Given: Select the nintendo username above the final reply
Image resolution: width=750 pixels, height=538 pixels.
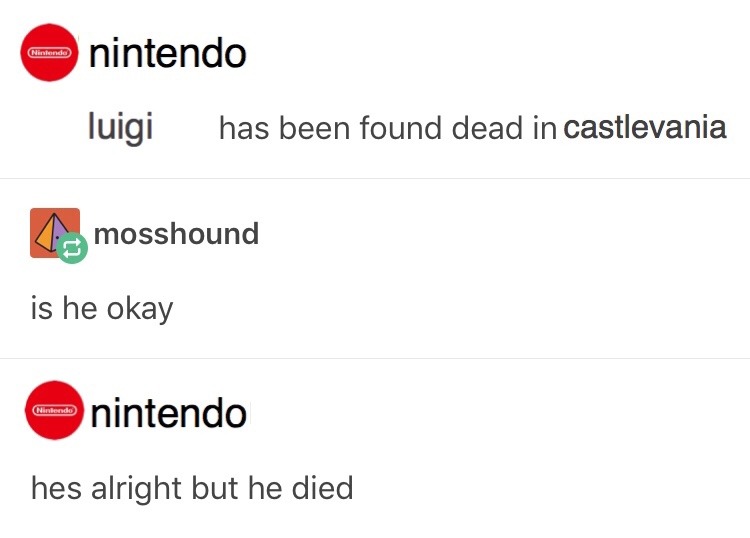Looking at the screenshot, I should [x=168, y=412].
